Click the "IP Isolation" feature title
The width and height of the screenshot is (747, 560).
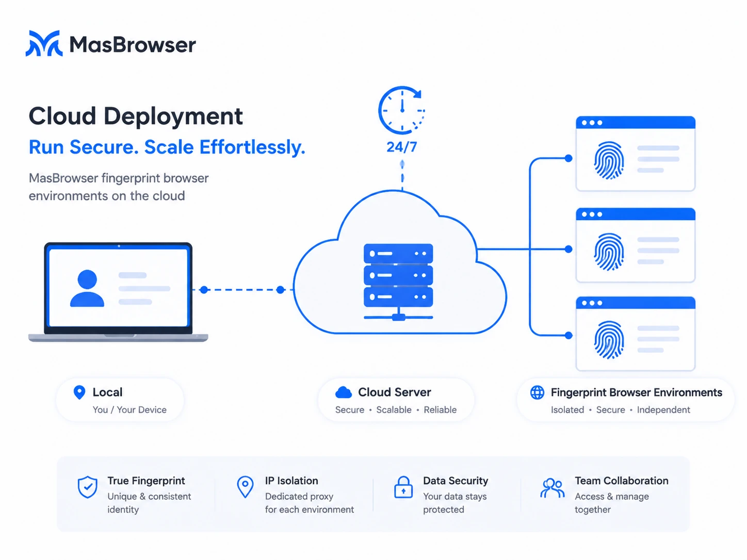(x=291, y=481)
